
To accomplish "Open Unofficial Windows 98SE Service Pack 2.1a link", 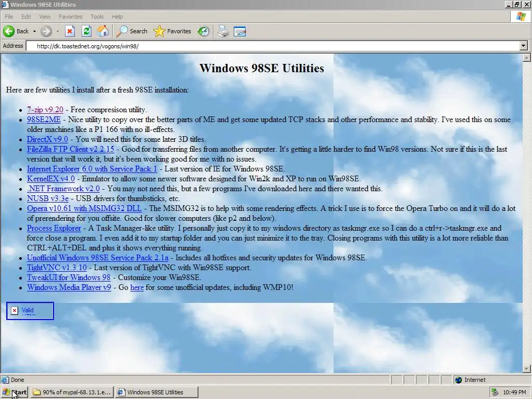I will click(x=98, y=258).
